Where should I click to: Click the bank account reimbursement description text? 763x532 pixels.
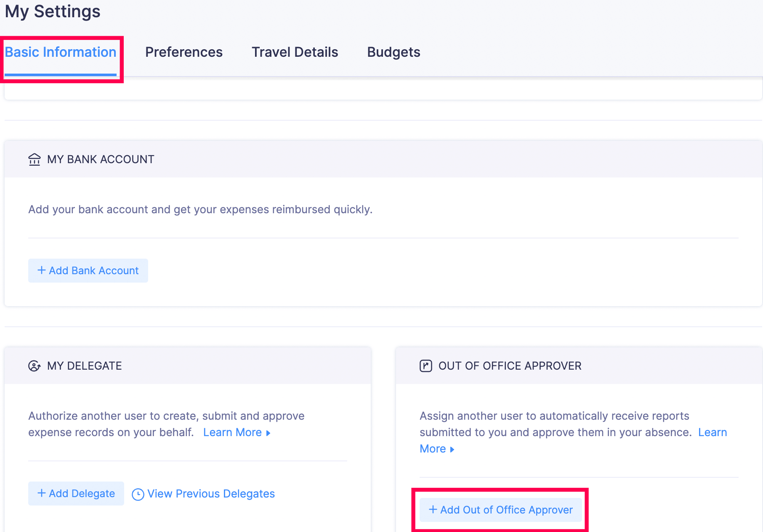coord(200,209)
